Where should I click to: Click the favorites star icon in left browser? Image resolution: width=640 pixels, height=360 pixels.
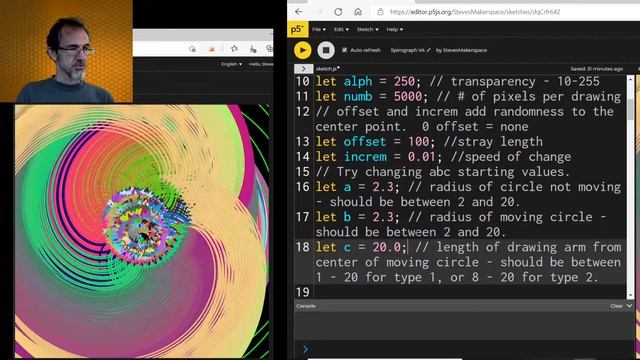(x=234, y=49)
